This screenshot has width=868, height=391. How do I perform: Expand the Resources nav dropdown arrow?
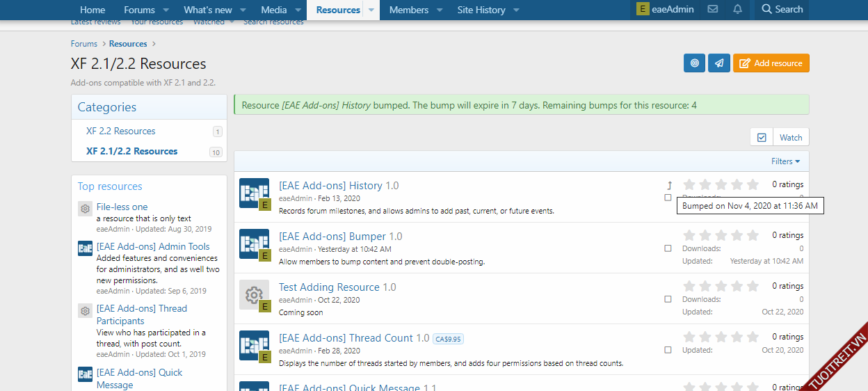tap(371, 10)
